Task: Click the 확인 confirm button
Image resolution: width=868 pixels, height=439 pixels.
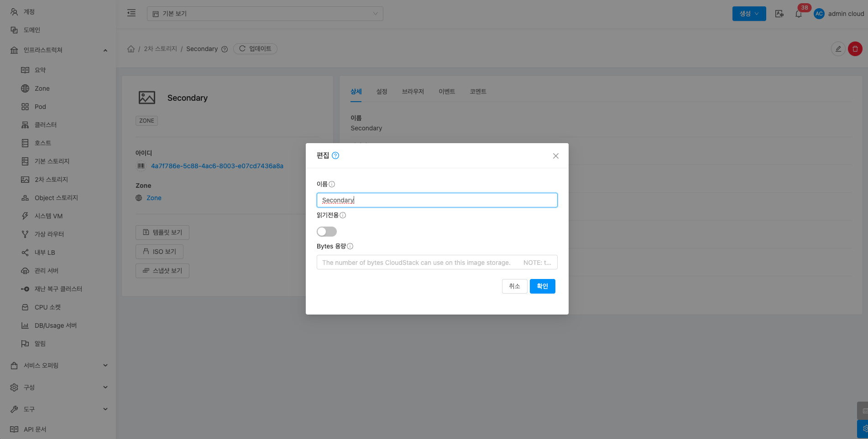Action: pyautogui.click(x=542, y=286)
